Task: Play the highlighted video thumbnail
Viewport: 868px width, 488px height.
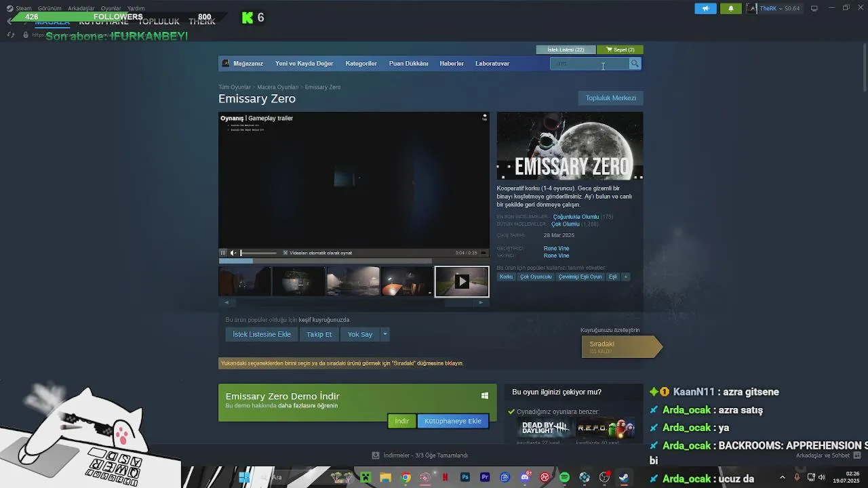Action: (x=462, y=281)
